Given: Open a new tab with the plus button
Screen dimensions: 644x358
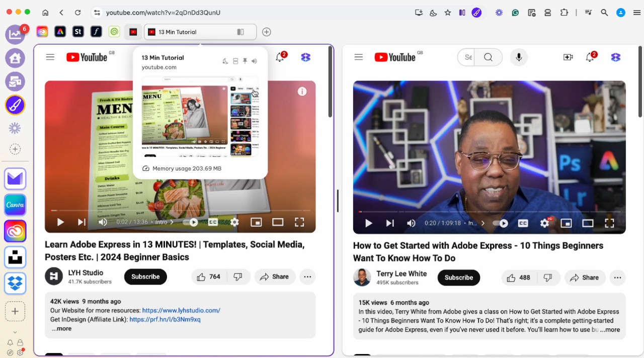Looking at the screenshot, I should coord(267,32).
